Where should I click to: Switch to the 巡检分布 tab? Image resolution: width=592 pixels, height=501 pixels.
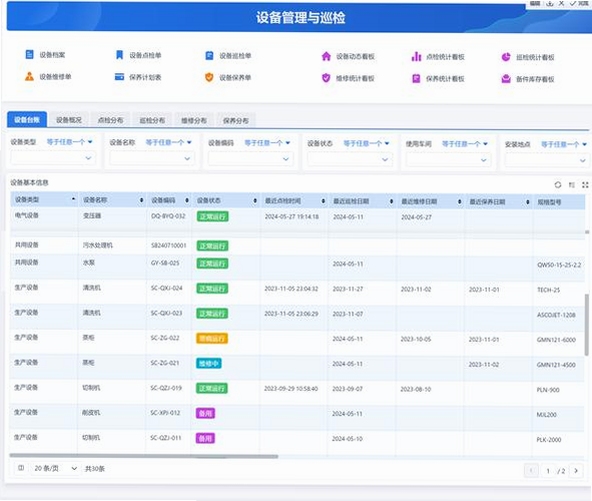(x=152, y=120)
